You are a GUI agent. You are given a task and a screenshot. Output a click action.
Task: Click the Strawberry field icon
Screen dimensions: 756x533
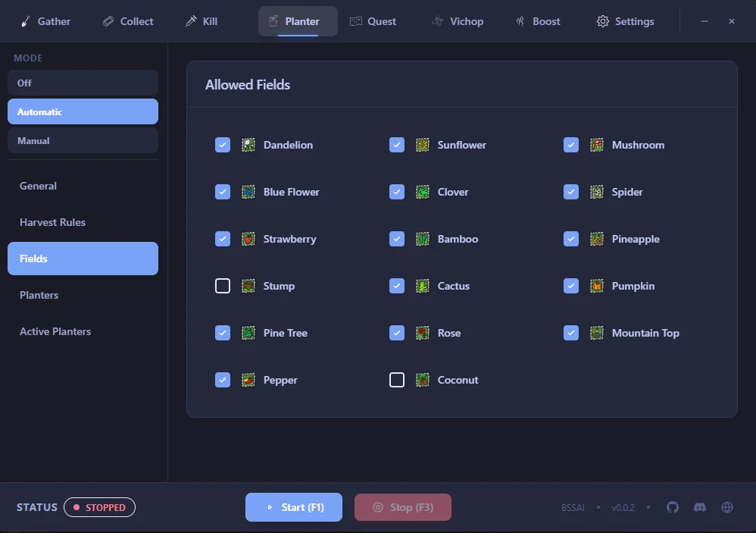[248, 239]
